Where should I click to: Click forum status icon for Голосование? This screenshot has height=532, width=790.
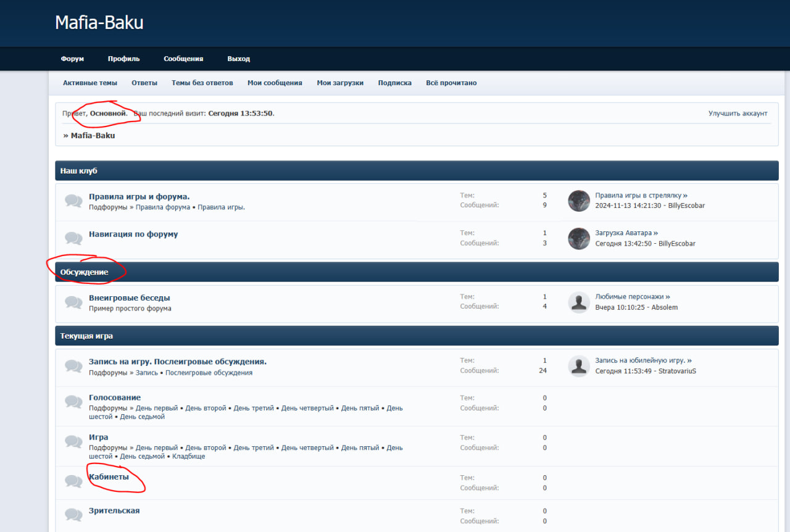(73, 402)
